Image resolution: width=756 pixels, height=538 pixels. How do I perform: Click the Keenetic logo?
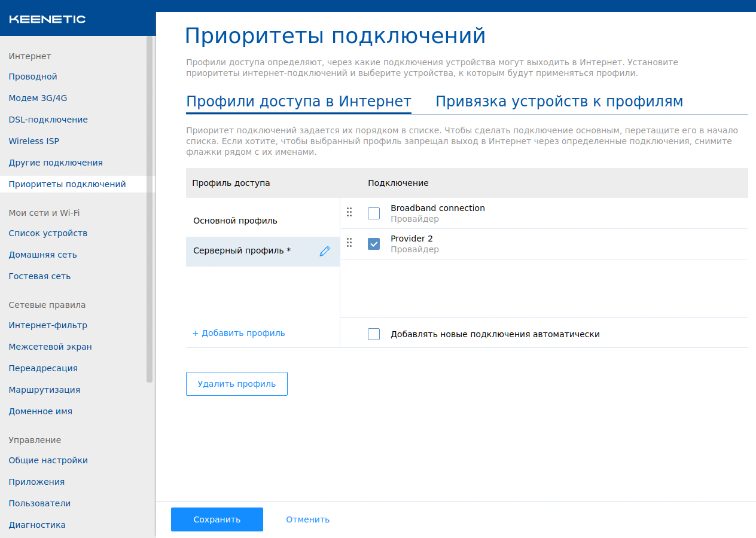coord(47,19)
